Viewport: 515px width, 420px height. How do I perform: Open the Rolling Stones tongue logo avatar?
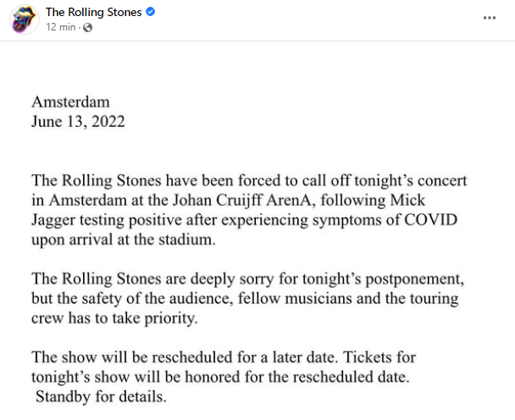pos(24,19)
